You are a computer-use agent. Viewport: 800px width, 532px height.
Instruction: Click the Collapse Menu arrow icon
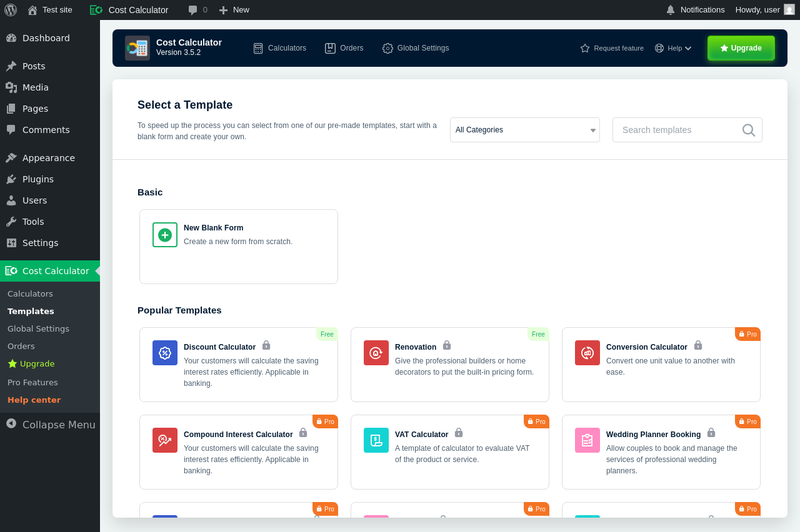(11, 423)
